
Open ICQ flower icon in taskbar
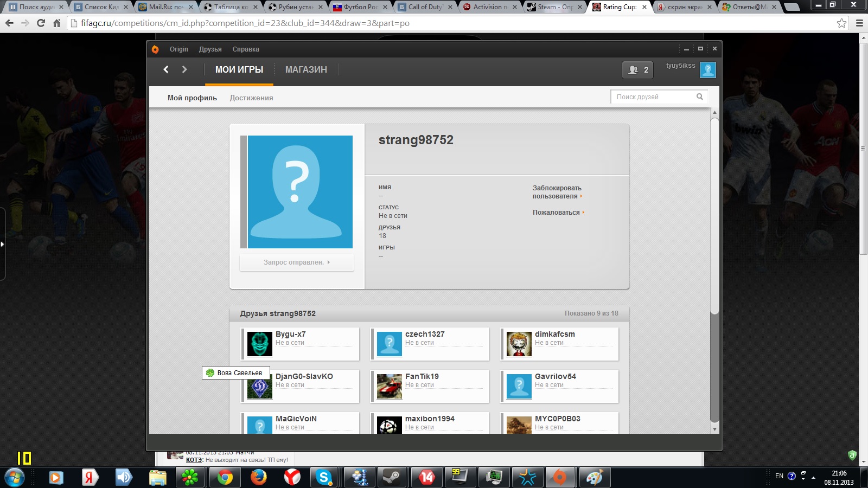click(x=190, y=478)
